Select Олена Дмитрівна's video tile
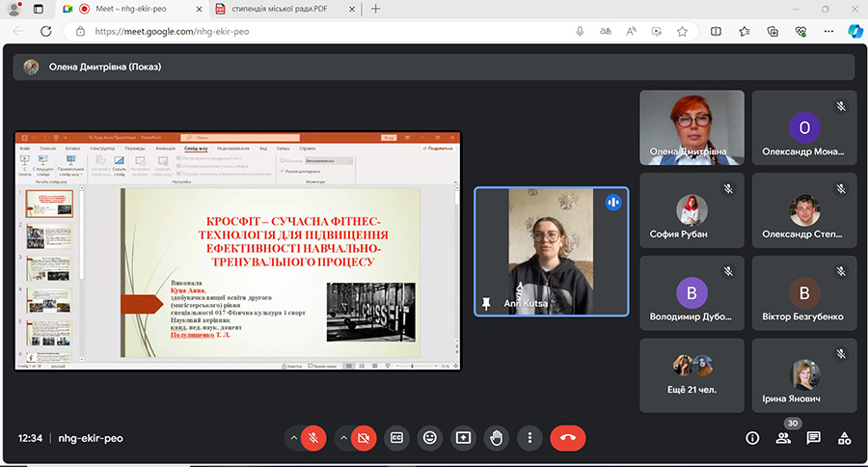Image resolution: width=868 pixels, height=467 pixels. coord(692,128)
